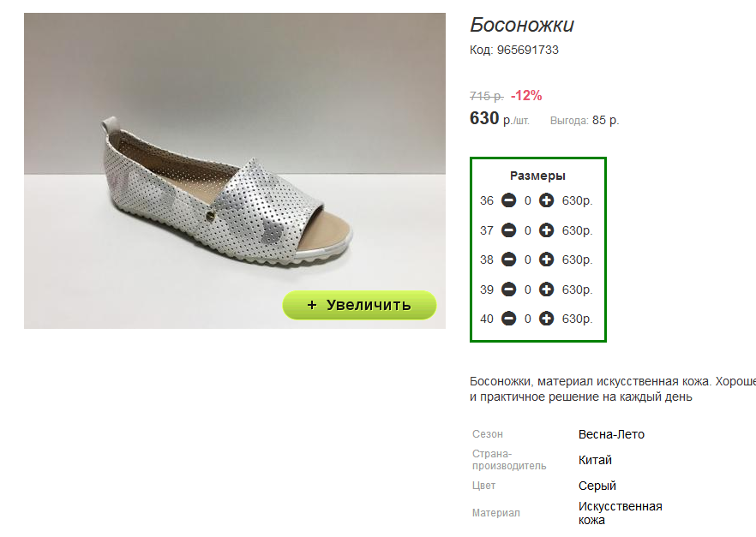Decrease quantity for size 37
The height and width of the screenshot is (537, 756).
(x=508, y=230)
